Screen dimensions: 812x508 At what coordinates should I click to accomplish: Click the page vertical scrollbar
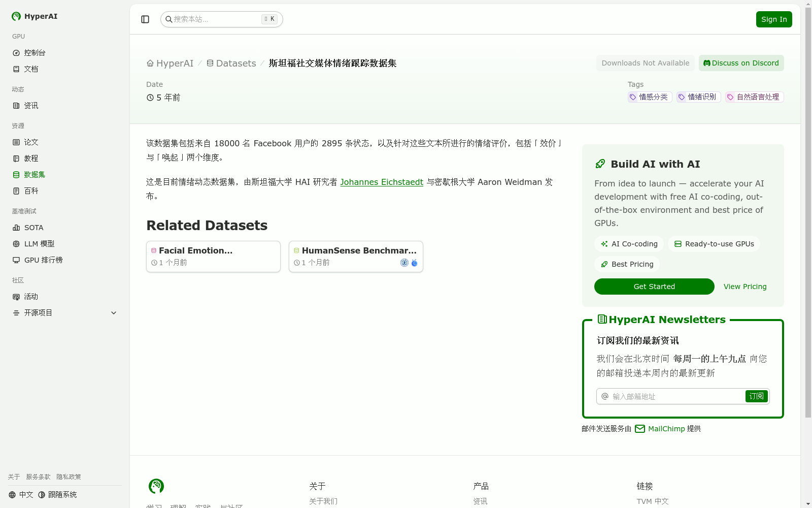[808, 212]
